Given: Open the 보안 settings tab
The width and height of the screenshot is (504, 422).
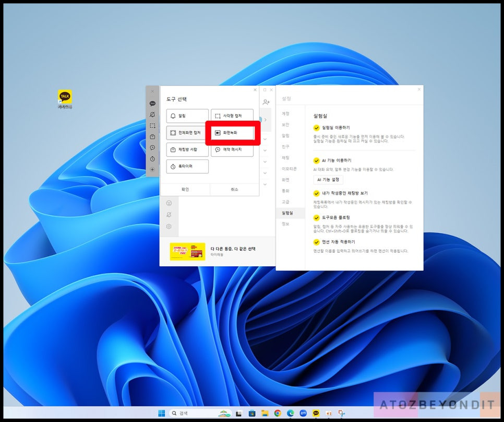Looking at the screenshot, I should click(x=285, y=124).
